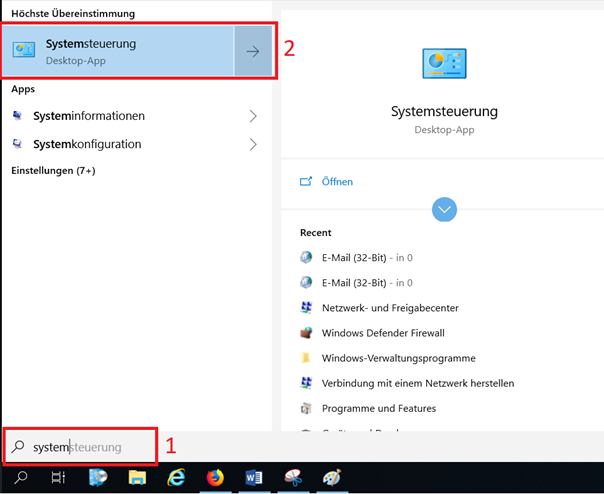This screenshot has width=604, height=494.
Task: Click the Einstellungen (7+) section header
Action: 53,171
